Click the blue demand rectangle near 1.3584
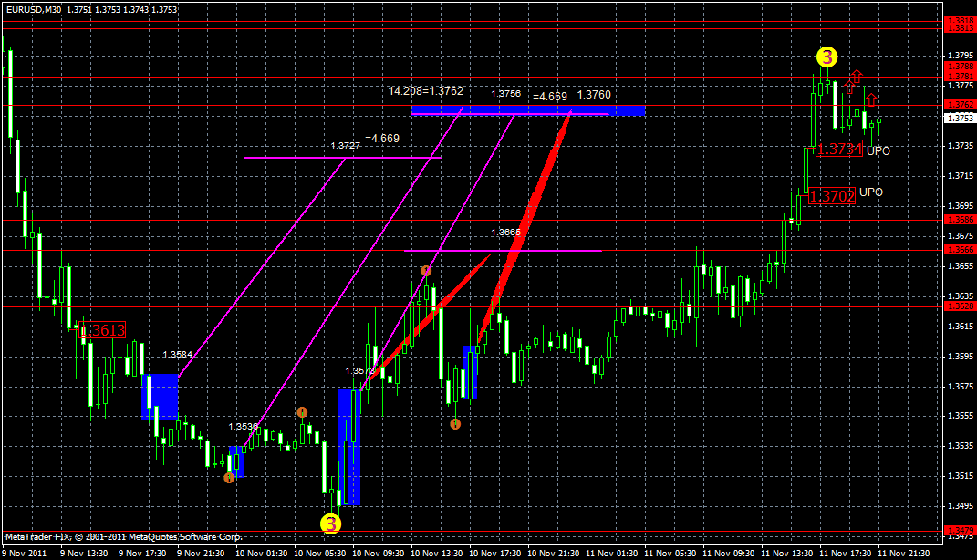The height and width of the screenshot is (560, 977). click(x=160, y=388)
